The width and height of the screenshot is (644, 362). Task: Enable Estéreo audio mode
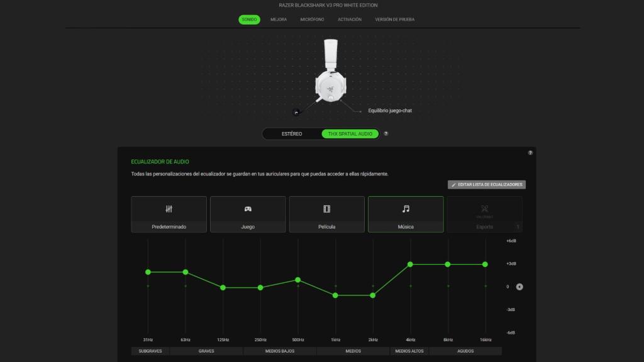(x=292, y=133)
